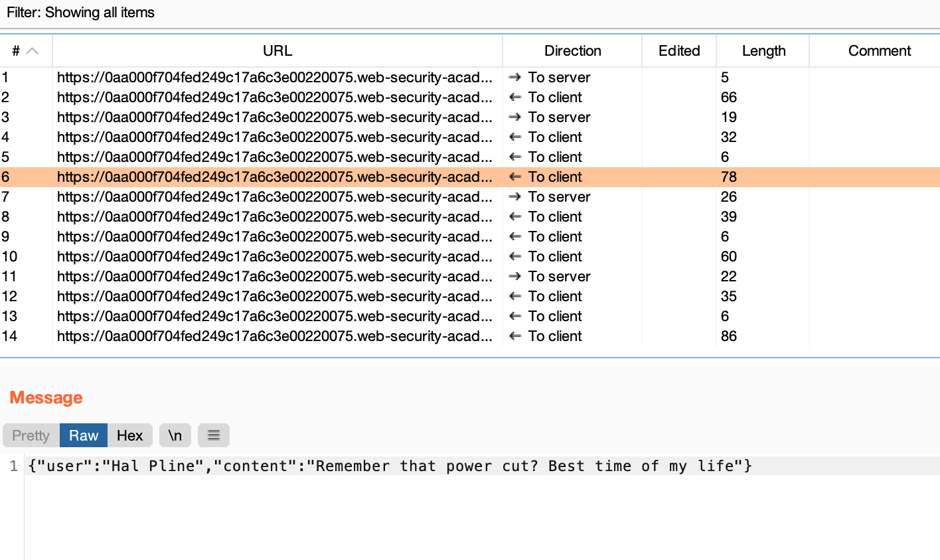940x560 pixels.
Task: Select message row 4 with length 32
Action: 470,137
